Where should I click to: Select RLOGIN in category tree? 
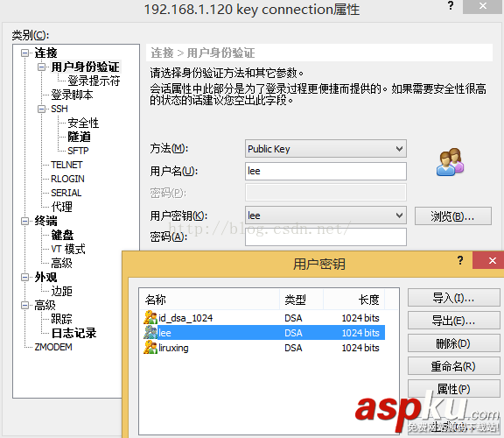(x=68, y=179)
